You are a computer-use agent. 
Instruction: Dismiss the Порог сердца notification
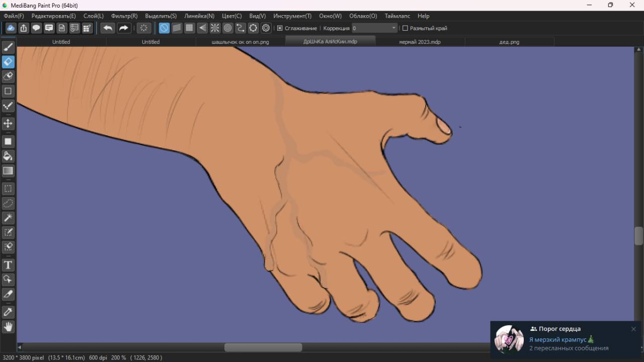(633, 329)
